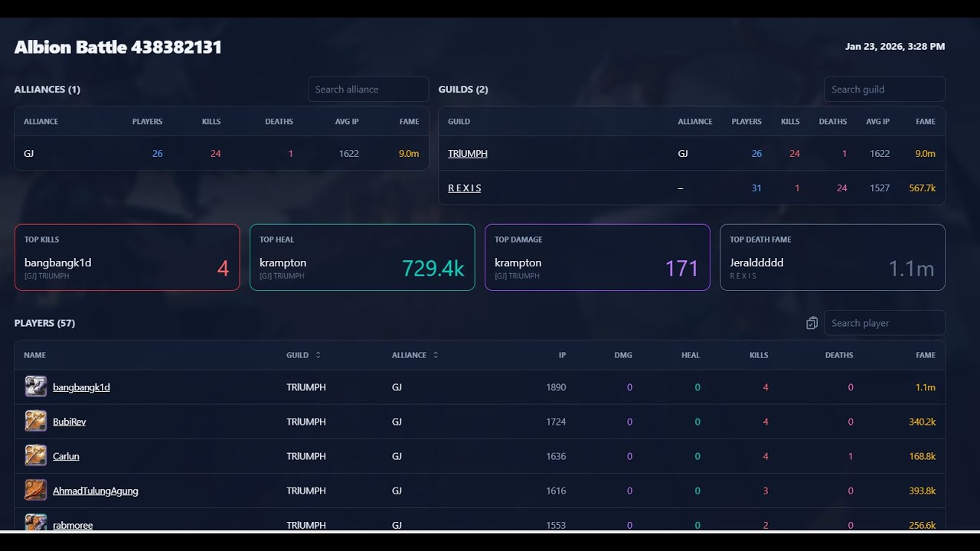Image resolution: width=980 pixels, height=551 pixels.
Task: Click the PLAYERS (57) heading
Action: tap(44, 323)
